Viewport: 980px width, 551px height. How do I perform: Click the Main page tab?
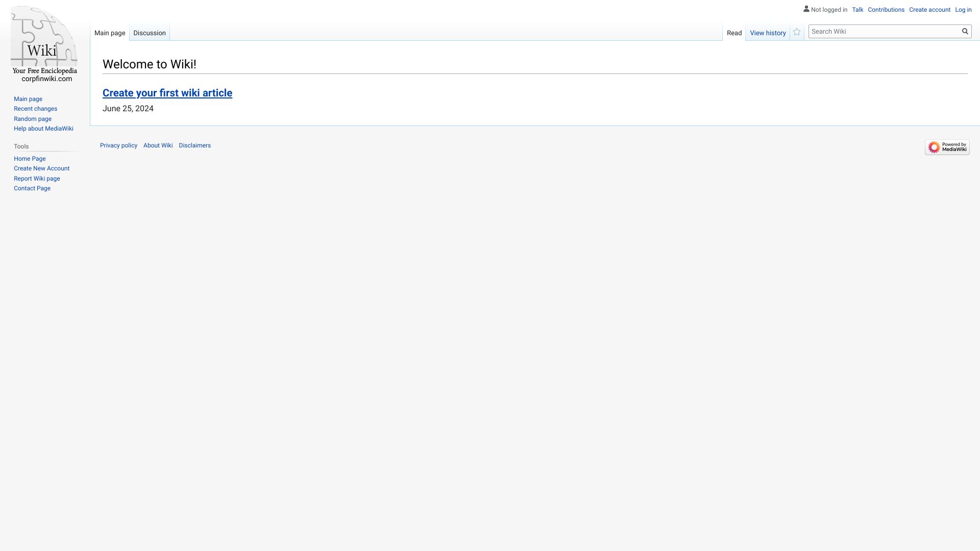tap(110, 33)
